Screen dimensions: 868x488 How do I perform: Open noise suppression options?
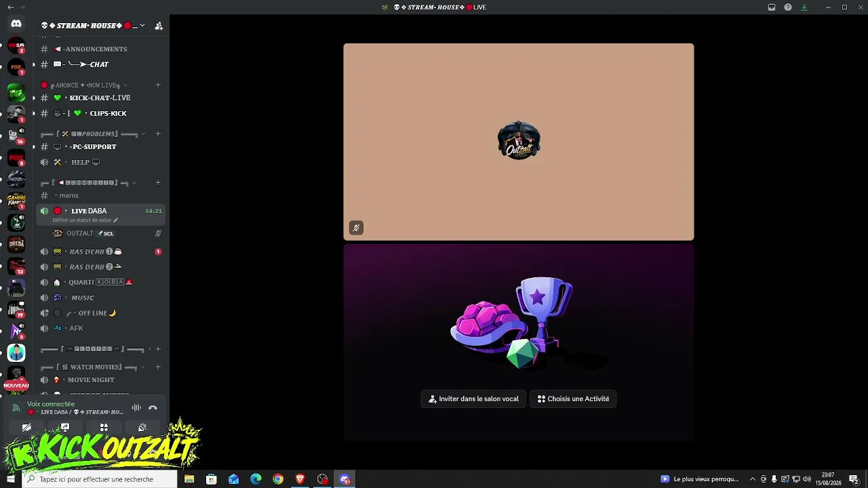pos(136,408)
